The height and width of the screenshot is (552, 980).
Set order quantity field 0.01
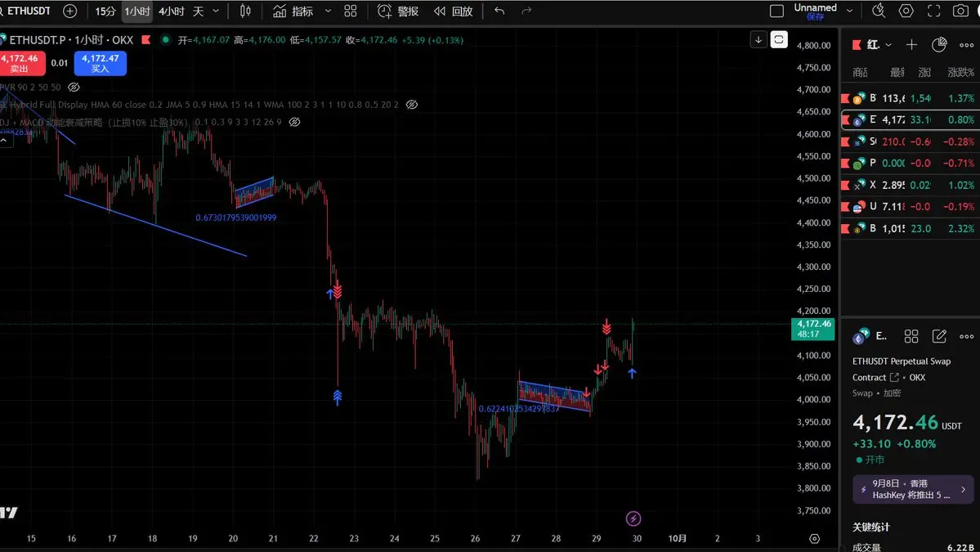(60, 63)
